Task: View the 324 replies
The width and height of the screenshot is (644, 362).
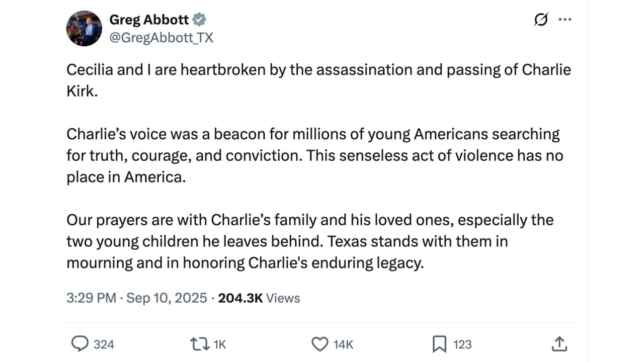Action: coord(104,344)
